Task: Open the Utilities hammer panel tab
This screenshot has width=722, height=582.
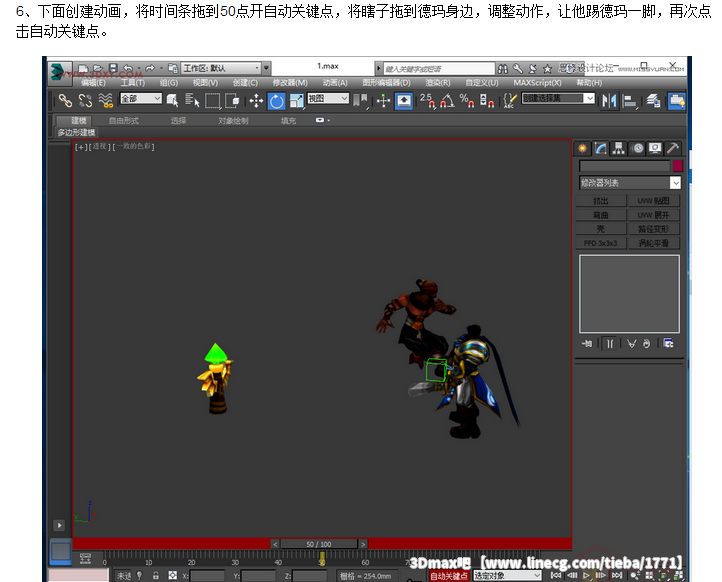Action: click(673, 148)
